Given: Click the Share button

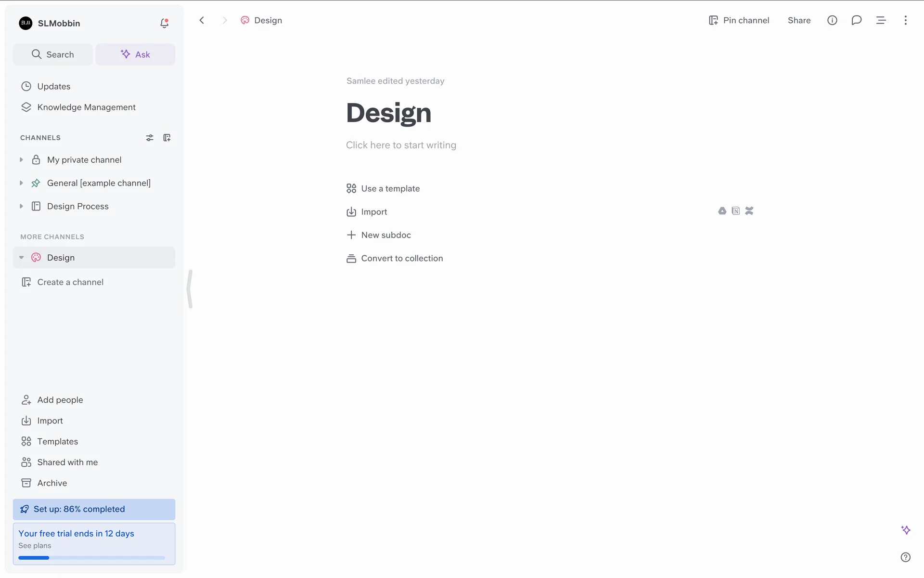Looking at the screenshot, I should (x=799, y=20).
